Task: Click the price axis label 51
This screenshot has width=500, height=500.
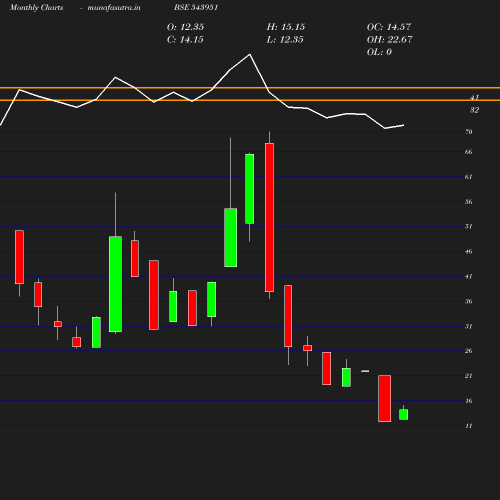Action: coord(469,227)
